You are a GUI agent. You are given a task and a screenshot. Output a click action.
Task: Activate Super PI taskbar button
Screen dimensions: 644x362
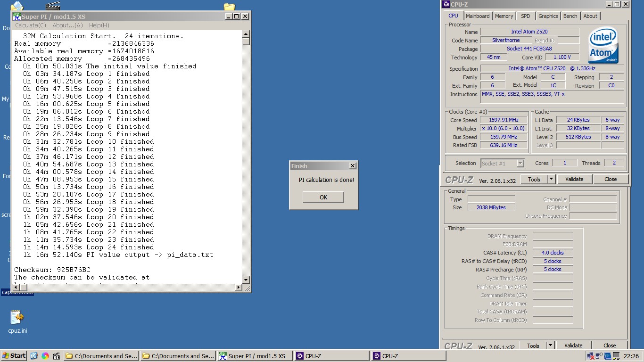click(x=255, y=356)
